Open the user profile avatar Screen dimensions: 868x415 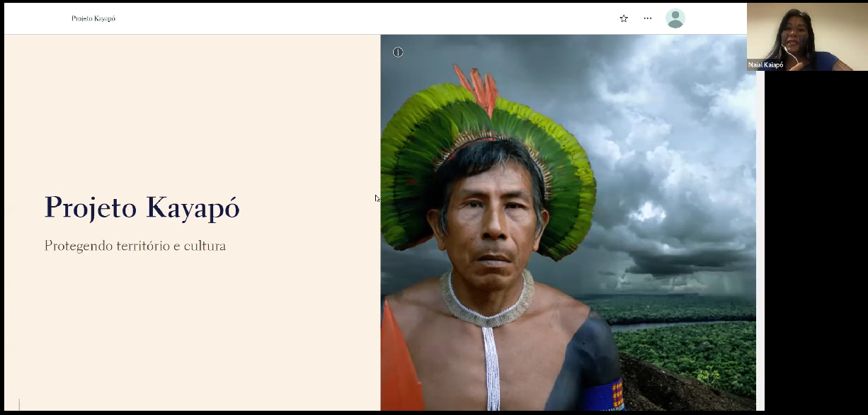pyautogui.click(x=675, y=18)
